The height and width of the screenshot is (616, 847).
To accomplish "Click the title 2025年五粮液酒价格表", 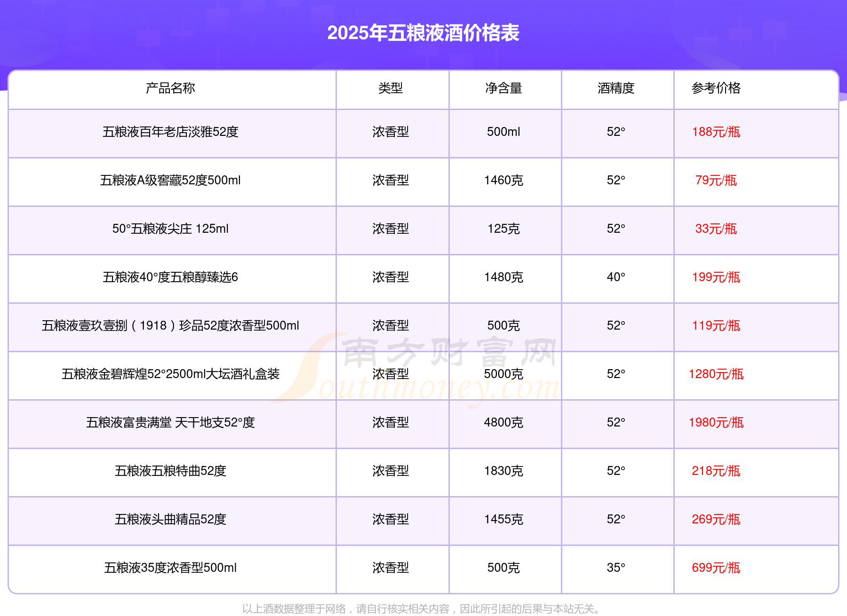I will [x=423, y=33].
